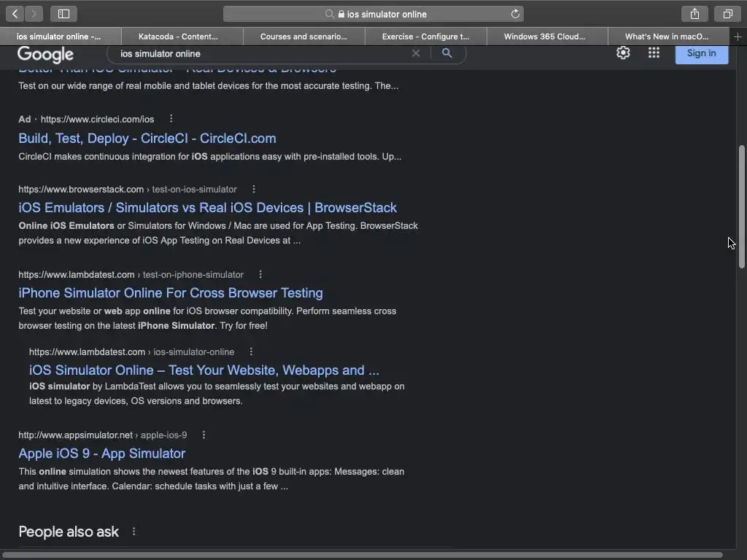
Task: Click the Google search magnifier icon
Action: pyautogui.click(x=447, y=52)
